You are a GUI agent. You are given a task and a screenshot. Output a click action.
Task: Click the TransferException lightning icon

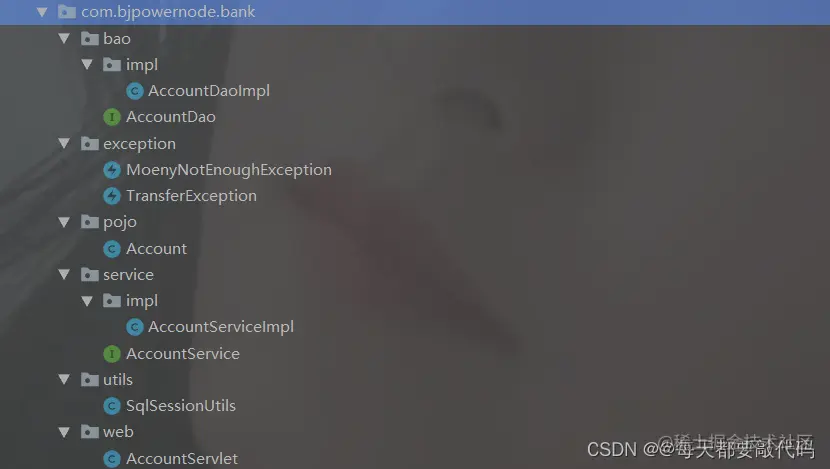(112, 196)
